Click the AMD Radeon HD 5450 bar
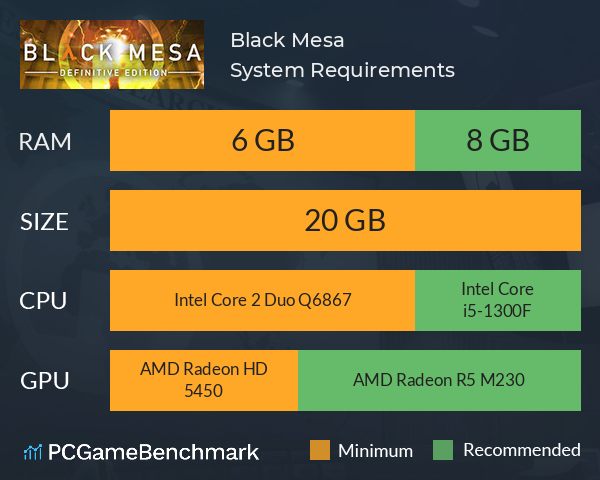600x480 pixels. coord(204,380)
